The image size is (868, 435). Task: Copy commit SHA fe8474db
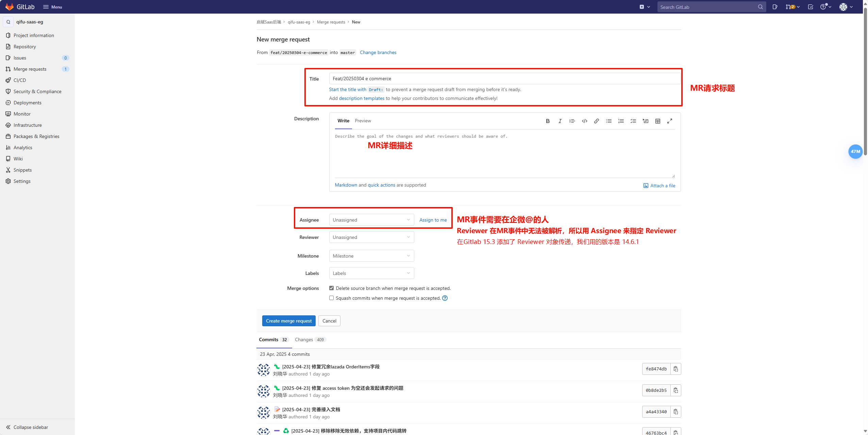click(x=676, y=369)
